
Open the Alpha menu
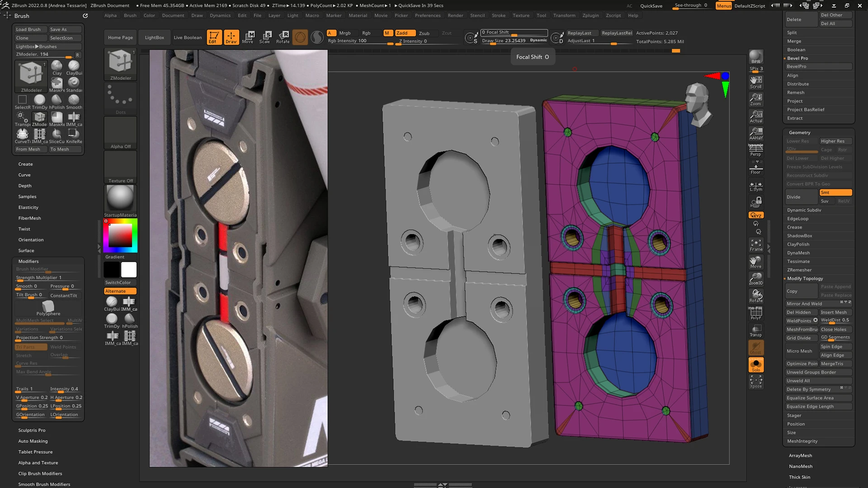(110, 15)
